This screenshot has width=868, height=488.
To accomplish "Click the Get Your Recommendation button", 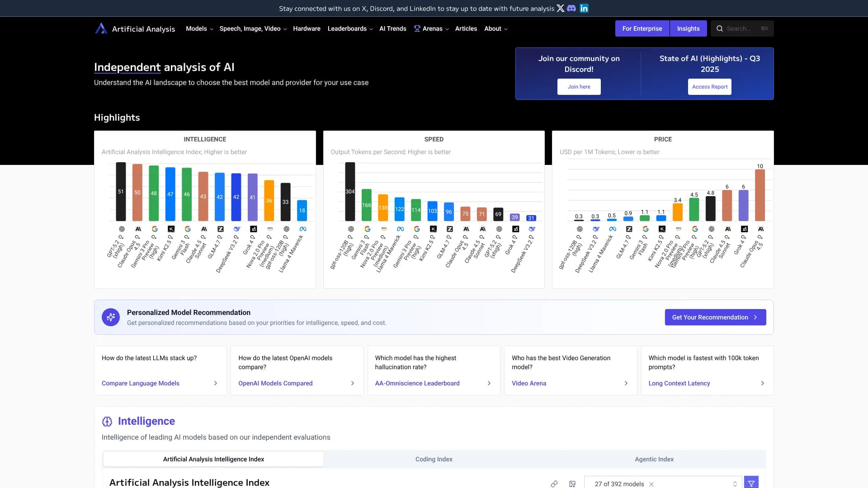I will (715, 317).
